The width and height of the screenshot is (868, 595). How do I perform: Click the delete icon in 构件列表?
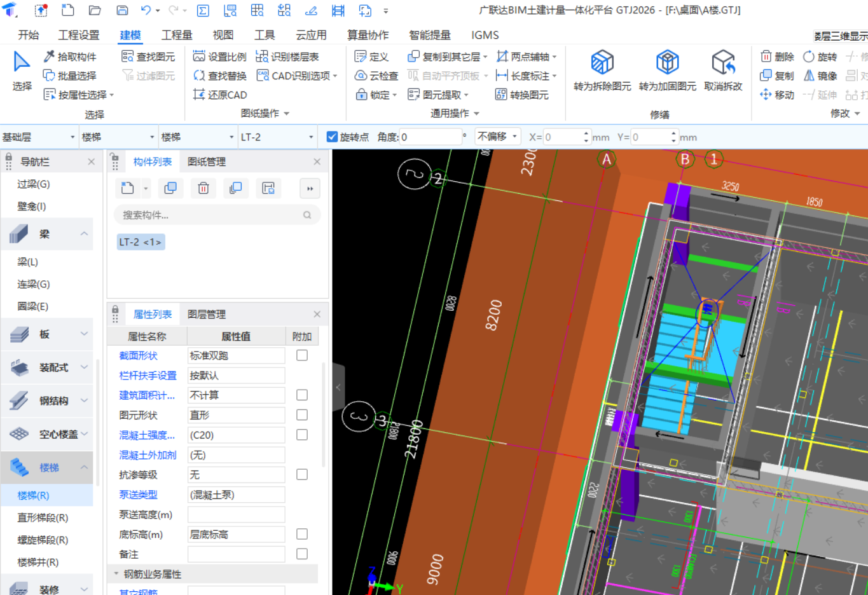(x=203, y=188)
